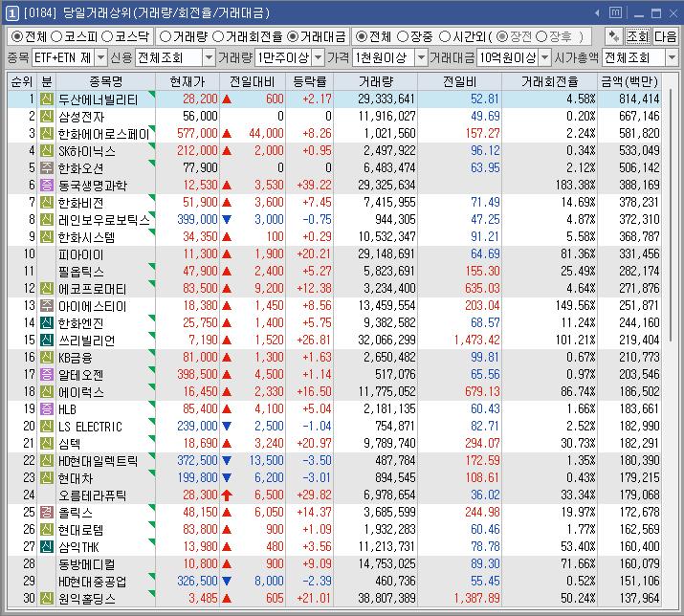684x616 pixels.
Task: Click the vertical scrollbar thumb of the list
Action: point(671,213)
